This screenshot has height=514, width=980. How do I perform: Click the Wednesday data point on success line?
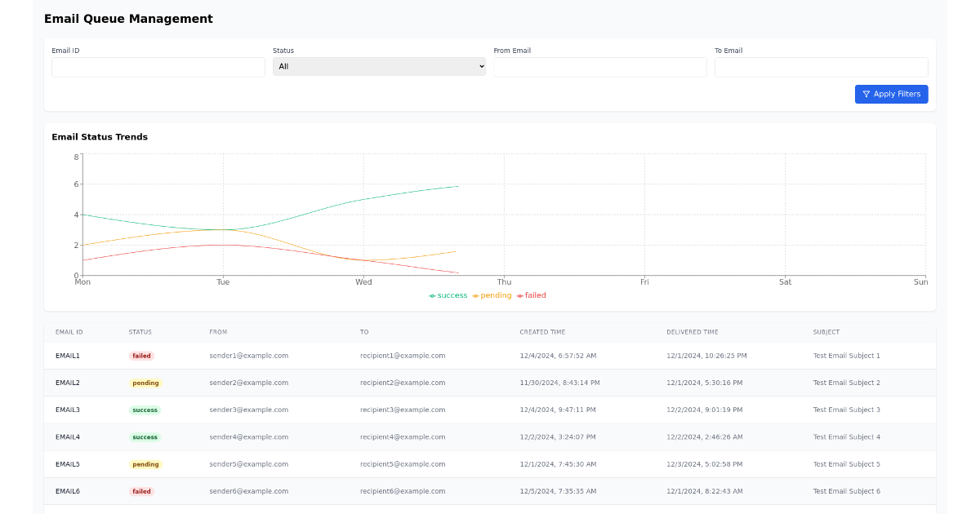363,198
